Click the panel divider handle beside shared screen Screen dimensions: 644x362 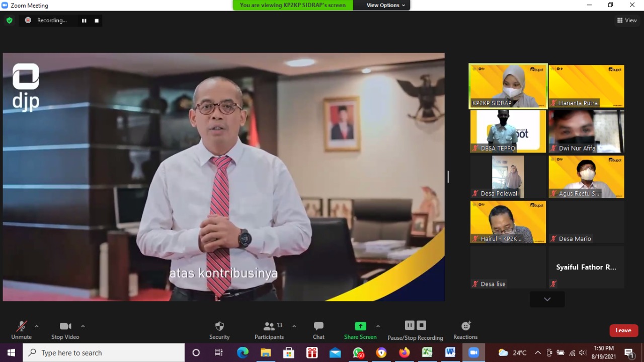tap(447, 177)
